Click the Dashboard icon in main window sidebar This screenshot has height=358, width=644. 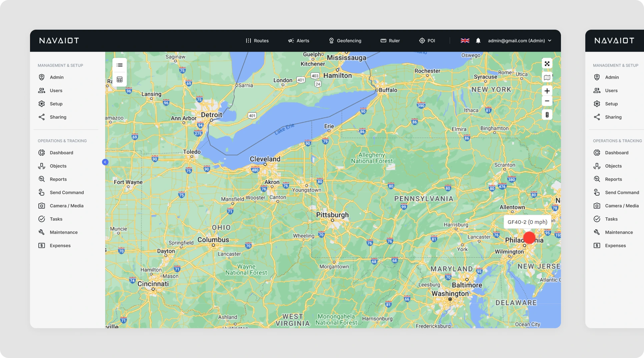tap(42, 153)
